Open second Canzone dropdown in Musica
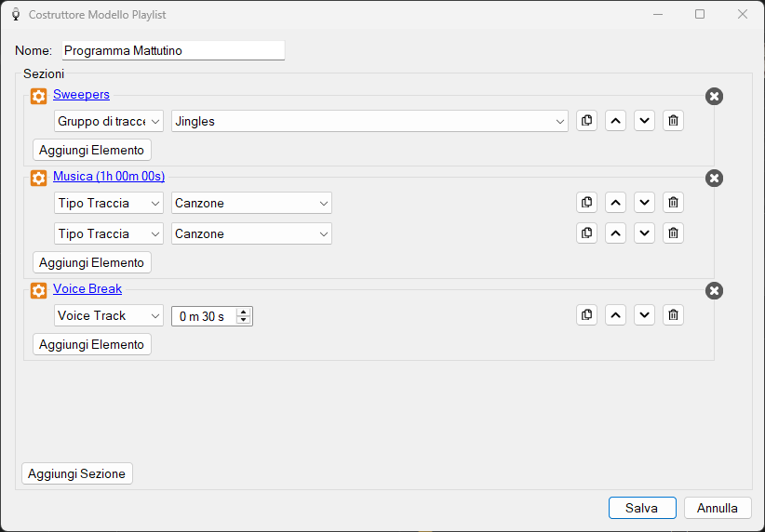The image size is (765, 532). [251, 233]
